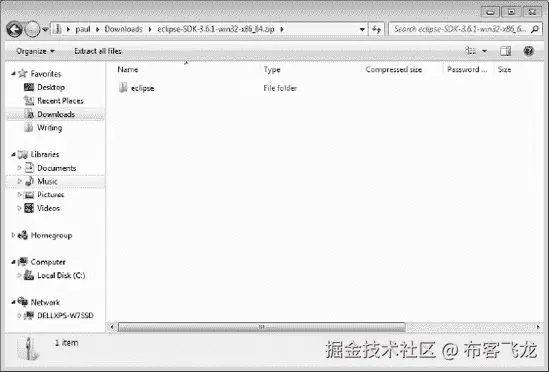The image size is (549, 372).
Task: Select Downloads in the navigation pane
Action: (56, 114)
